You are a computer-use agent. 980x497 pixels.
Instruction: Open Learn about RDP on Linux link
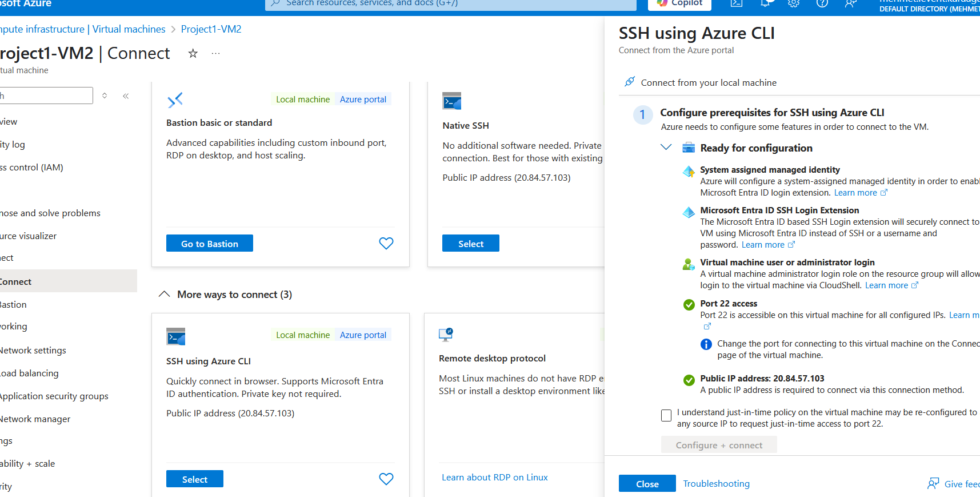click(495, 477)
